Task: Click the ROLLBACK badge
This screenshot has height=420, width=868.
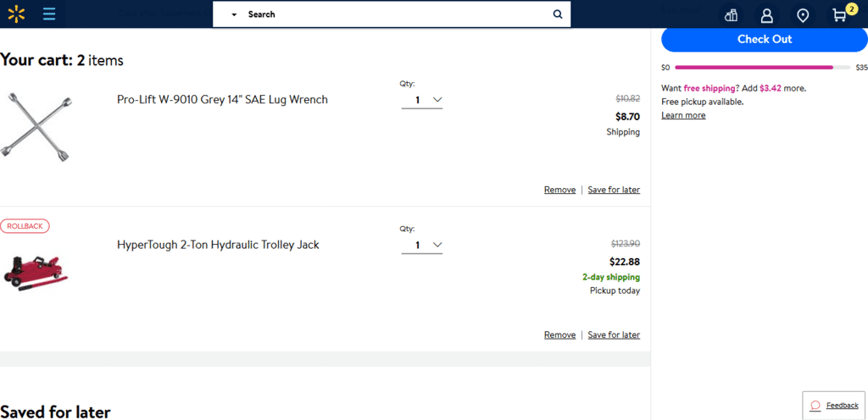Action: tap(25, 226)
